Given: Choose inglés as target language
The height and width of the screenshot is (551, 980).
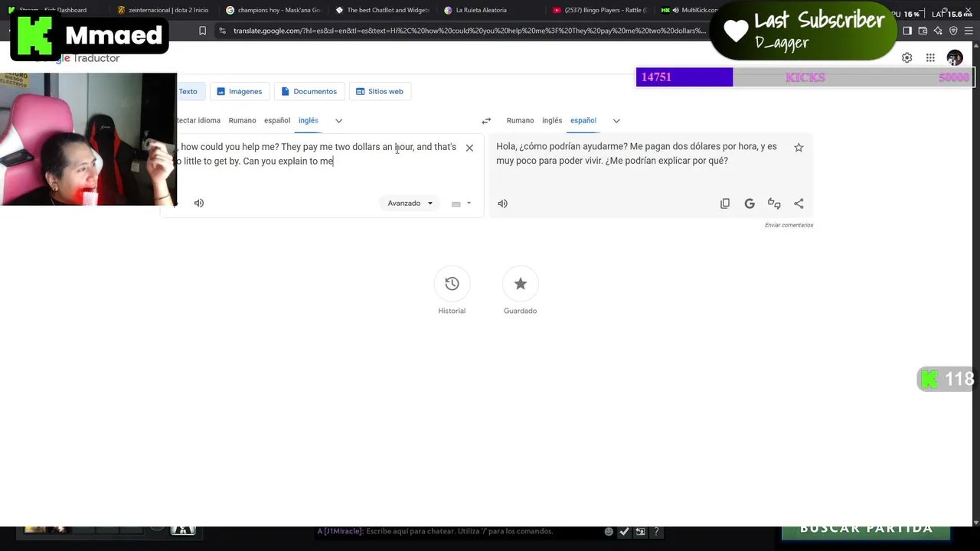Looking at the screenshot, I should click(x=552, y=121).
